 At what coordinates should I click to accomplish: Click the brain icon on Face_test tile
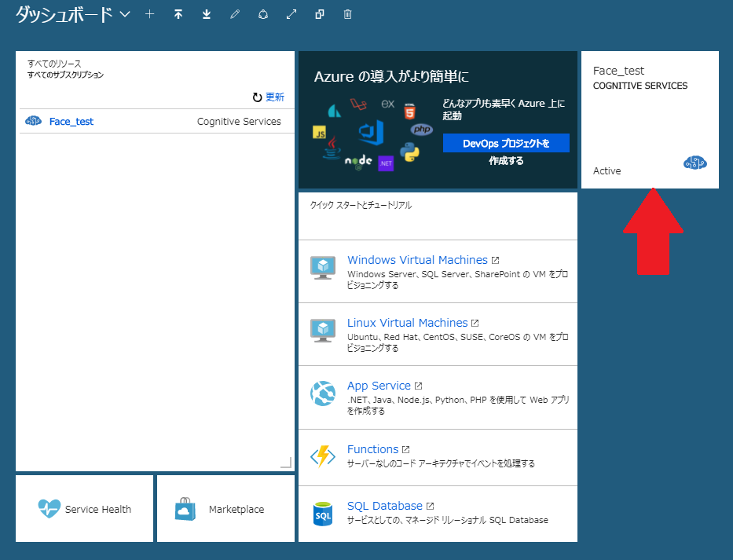tap(695, 163)
